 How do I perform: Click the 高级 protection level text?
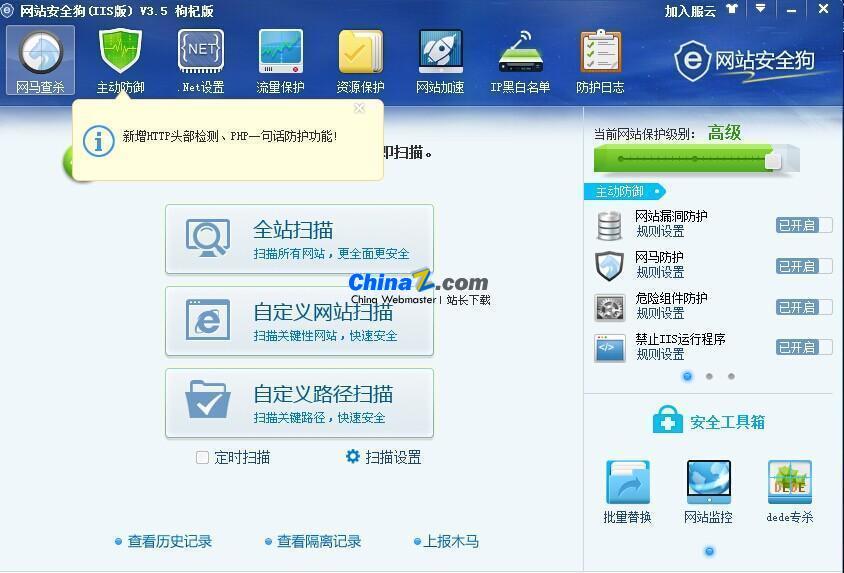click(x=725, y=132)
